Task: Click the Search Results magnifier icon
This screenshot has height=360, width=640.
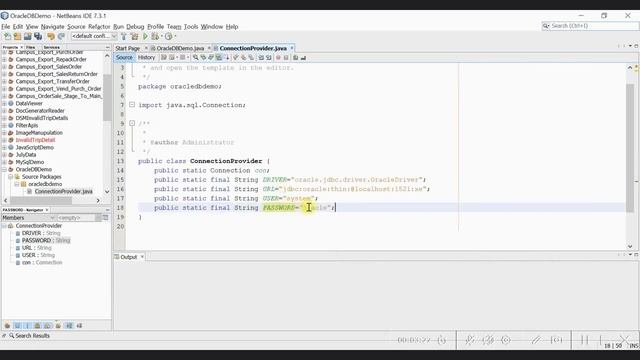Action: [x=11, y=336]
